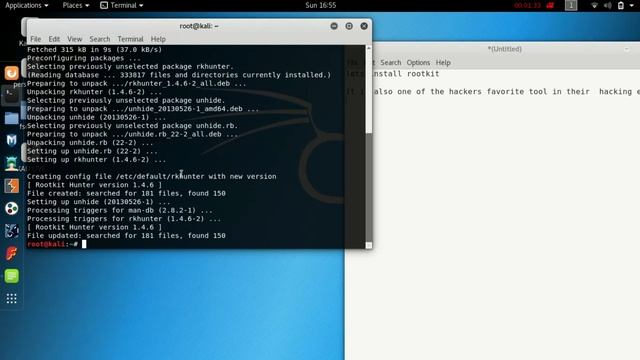Open Help menu in terminal window

[158, 39]
